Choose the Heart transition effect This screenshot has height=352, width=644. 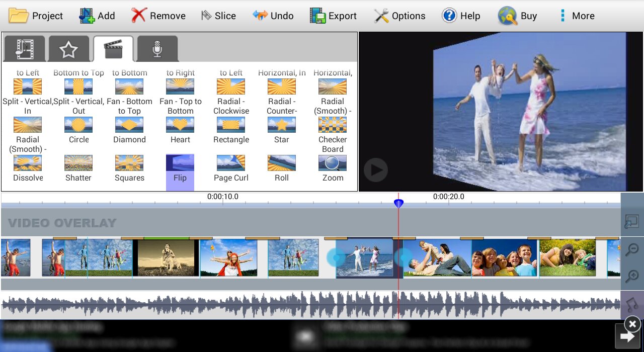coord(180,125)
